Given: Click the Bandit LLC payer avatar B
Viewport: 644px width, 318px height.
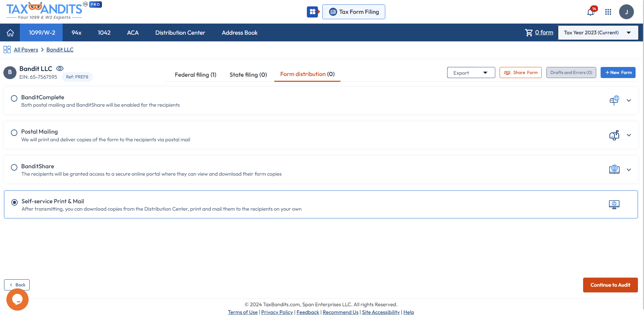Looking at the screenshot, I should click(x=10, y=72).
